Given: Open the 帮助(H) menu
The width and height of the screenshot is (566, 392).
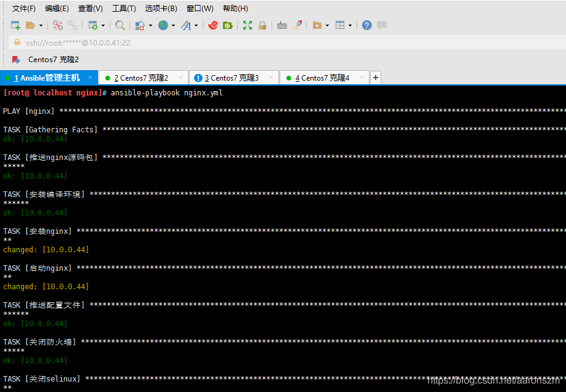Looking at the screenshot, I should pos(235,8).
